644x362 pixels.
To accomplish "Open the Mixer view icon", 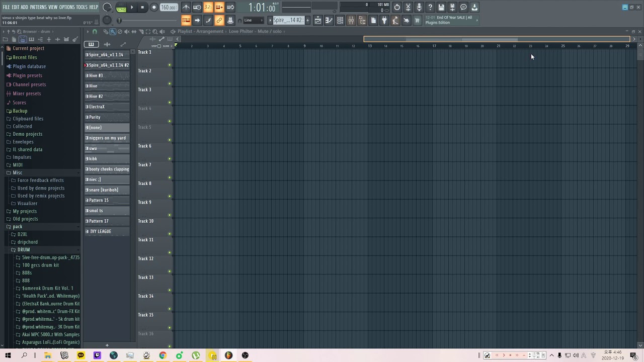I will pyautogui.click(x=351, y=20).
